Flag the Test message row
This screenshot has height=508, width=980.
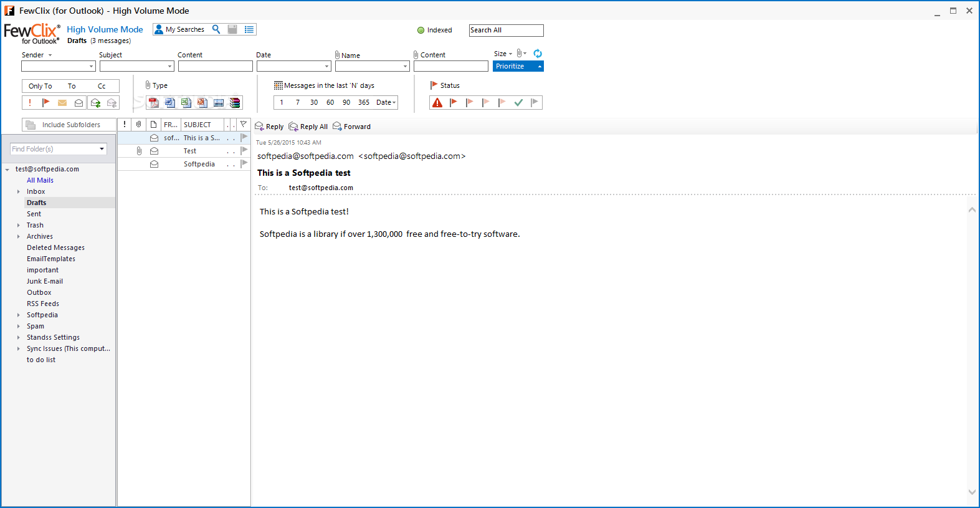244,151
